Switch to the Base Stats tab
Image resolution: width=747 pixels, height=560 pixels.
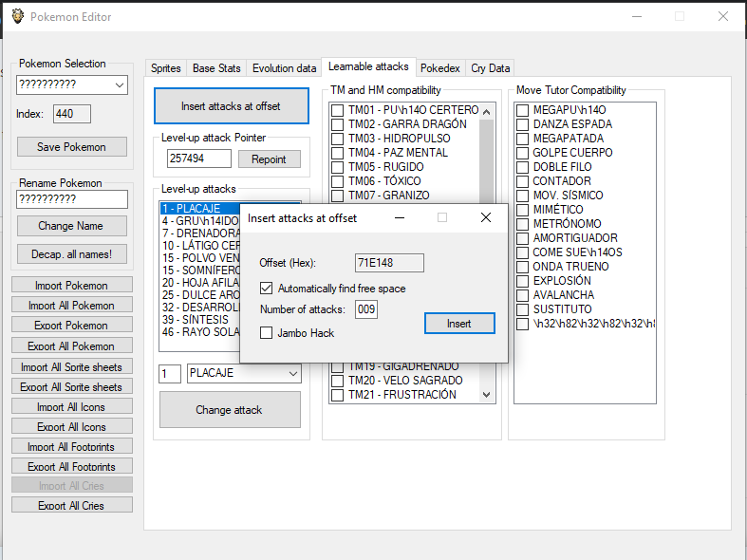216,68
